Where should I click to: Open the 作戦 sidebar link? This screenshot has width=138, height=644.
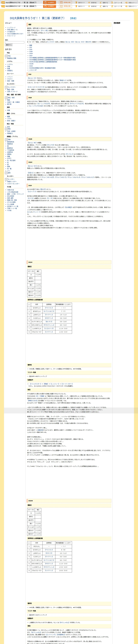click(8, 67)
